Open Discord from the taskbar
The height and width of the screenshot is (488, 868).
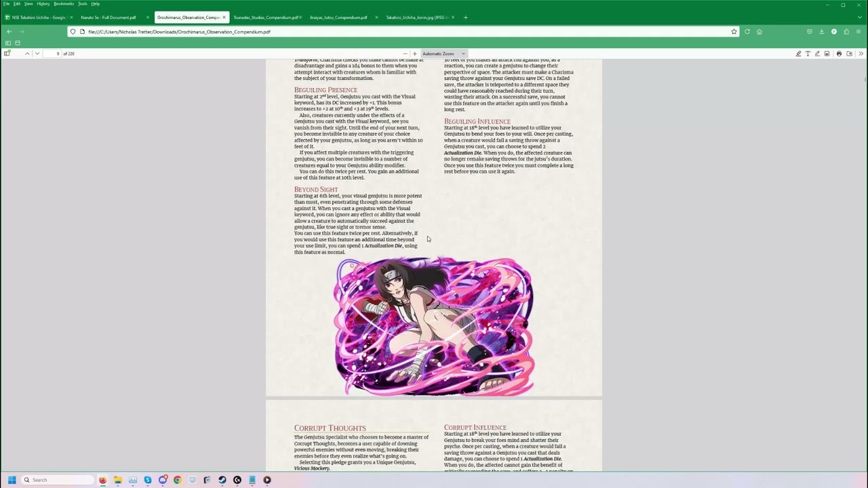[x=163, y=480]
